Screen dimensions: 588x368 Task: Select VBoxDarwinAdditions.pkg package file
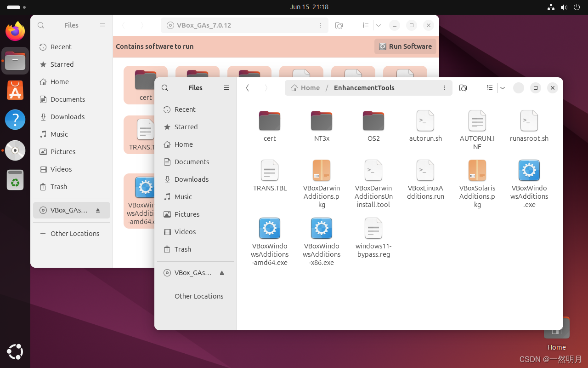[x=322, y=184]
